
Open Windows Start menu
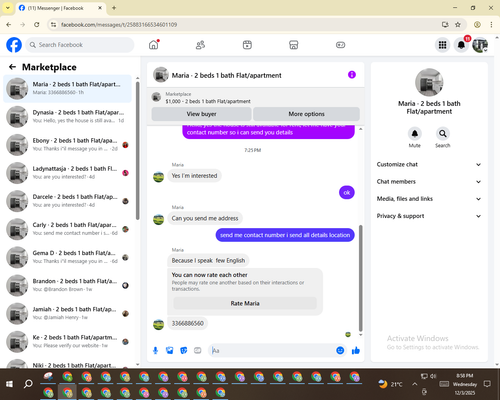click(x=9, y=384)
